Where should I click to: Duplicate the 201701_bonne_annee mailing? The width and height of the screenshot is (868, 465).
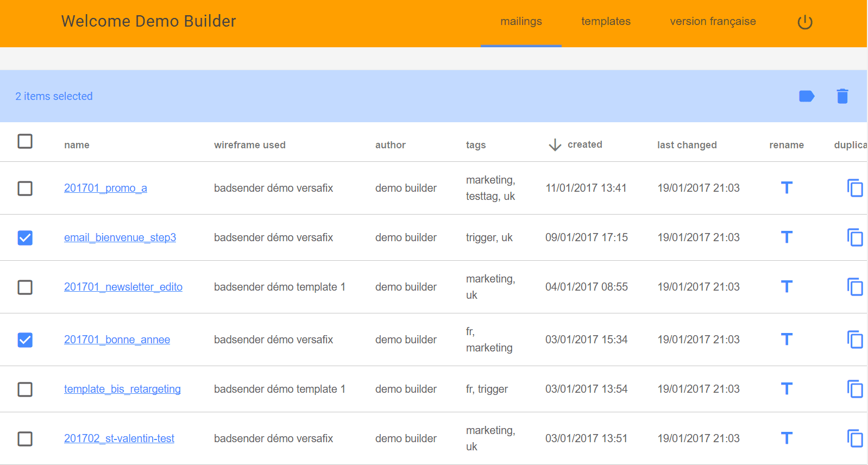[x=855, y=340]
